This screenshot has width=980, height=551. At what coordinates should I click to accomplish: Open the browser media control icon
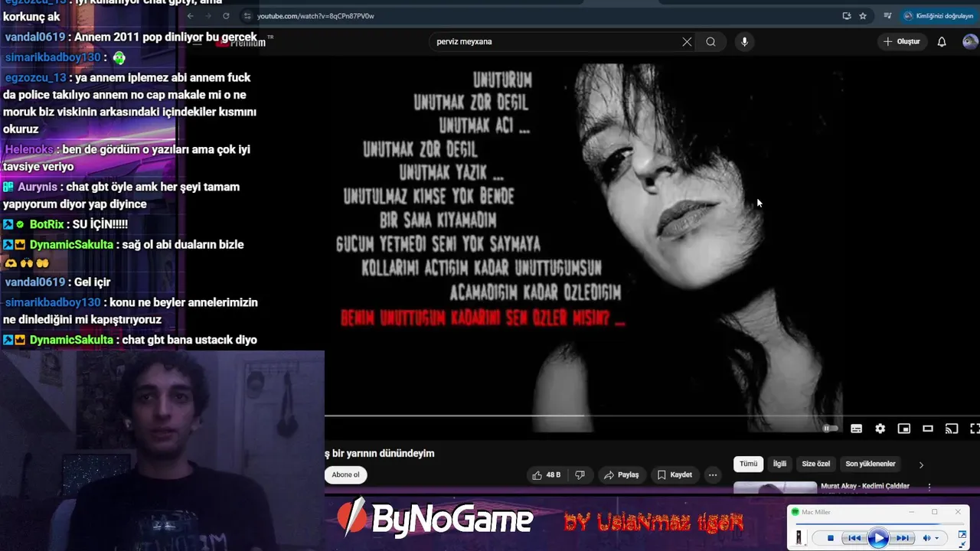887,16
